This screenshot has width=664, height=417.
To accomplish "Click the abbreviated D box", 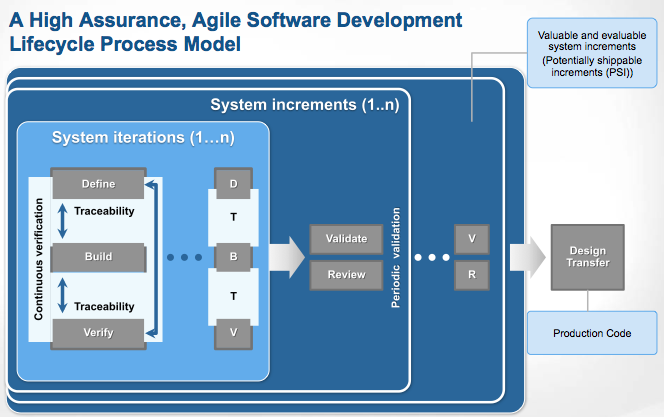I will click(x=233, y=183).
